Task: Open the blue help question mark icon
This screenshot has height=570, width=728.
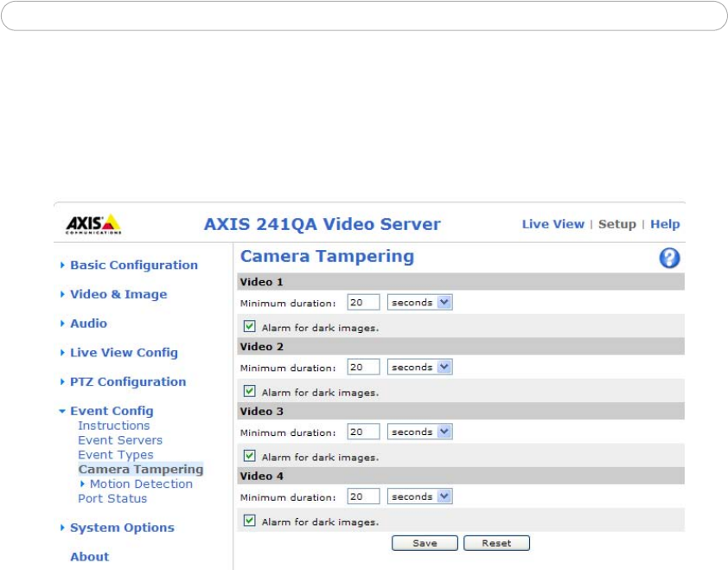Action: pyautogui.click(x=669, y=258)
